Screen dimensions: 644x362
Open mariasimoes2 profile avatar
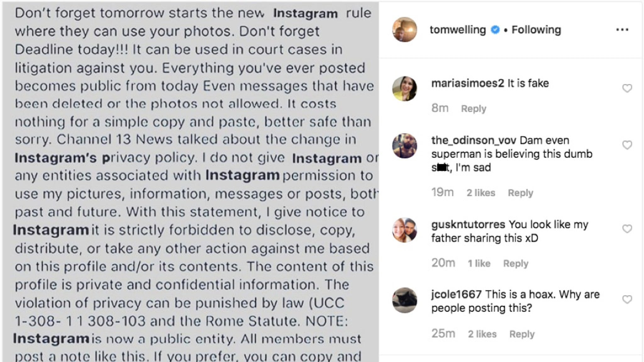click(405, 89)
